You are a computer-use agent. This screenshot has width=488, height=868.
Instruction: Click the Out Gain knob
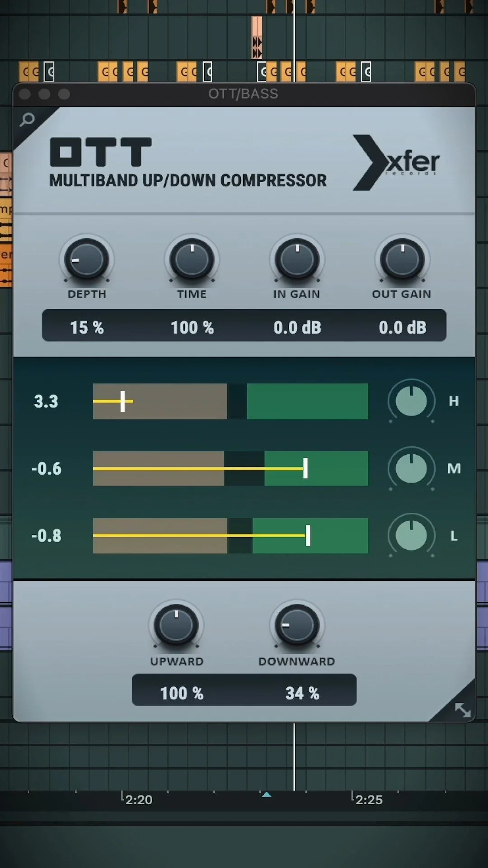(402, 259)
